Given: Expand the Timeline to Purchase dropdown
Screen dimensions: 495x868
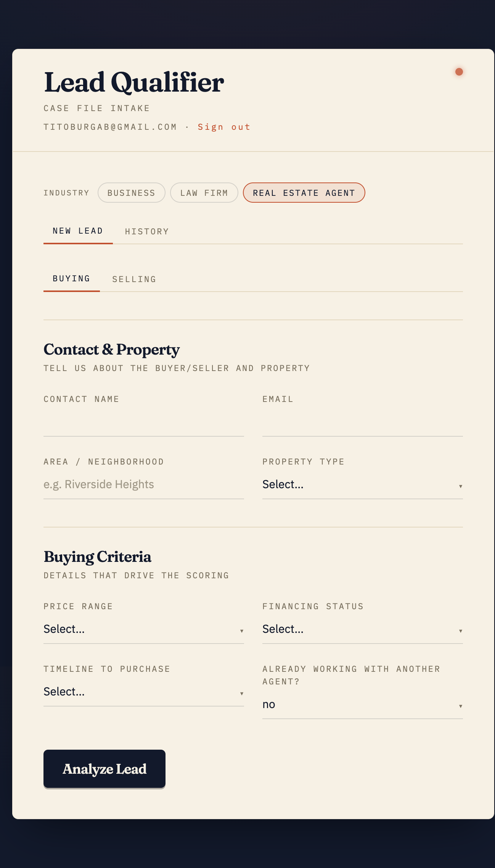Looking at the screenshot, I should (144, 692).
